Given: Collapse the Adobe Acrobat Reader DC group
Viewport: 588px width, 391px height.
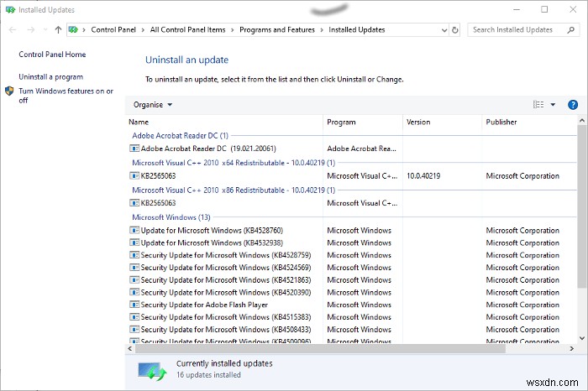Looking at the screenshot, I should coord(180,136).
